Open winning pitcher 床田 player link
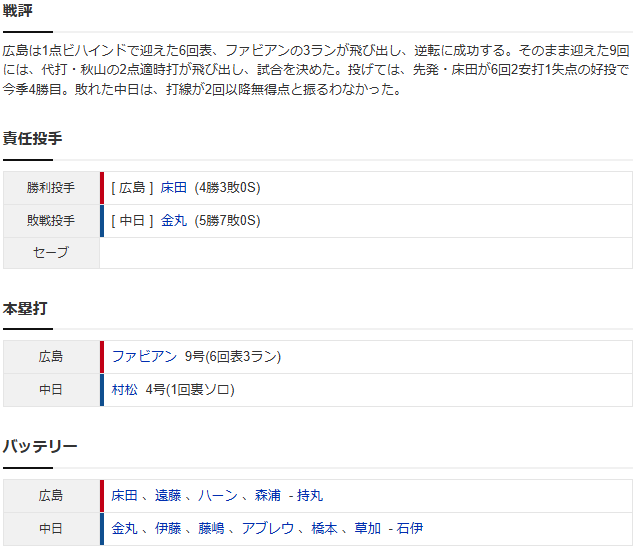 tap(174, 188)
